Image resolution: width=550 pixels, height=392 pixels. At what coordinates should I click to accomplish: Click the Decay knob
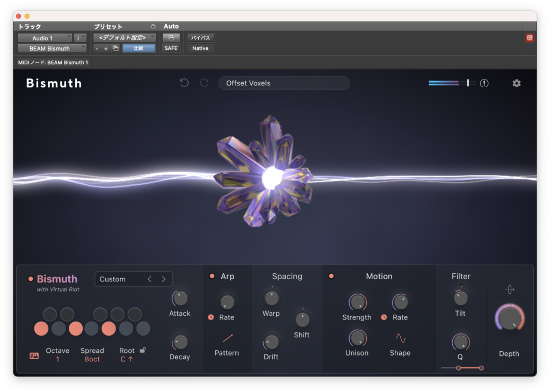pos(180,342)
